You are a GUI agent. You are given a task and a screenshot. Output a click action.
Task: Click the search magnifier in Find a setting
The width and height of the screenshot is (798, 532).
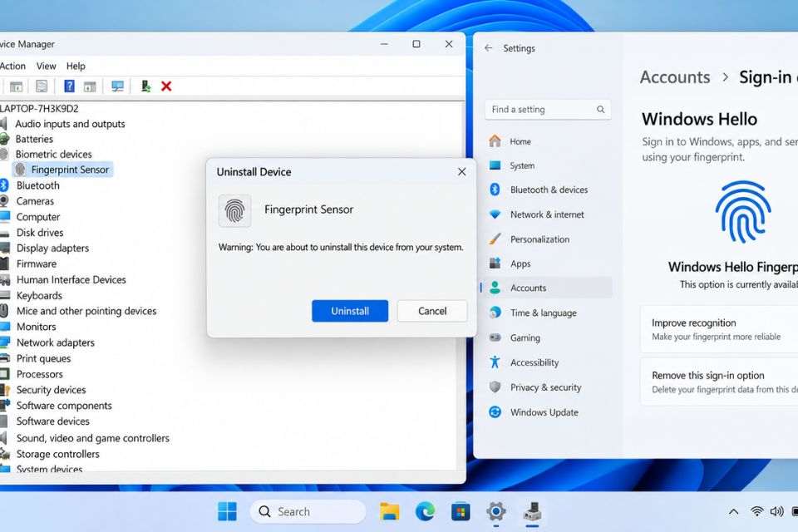(x=600, y=110)
